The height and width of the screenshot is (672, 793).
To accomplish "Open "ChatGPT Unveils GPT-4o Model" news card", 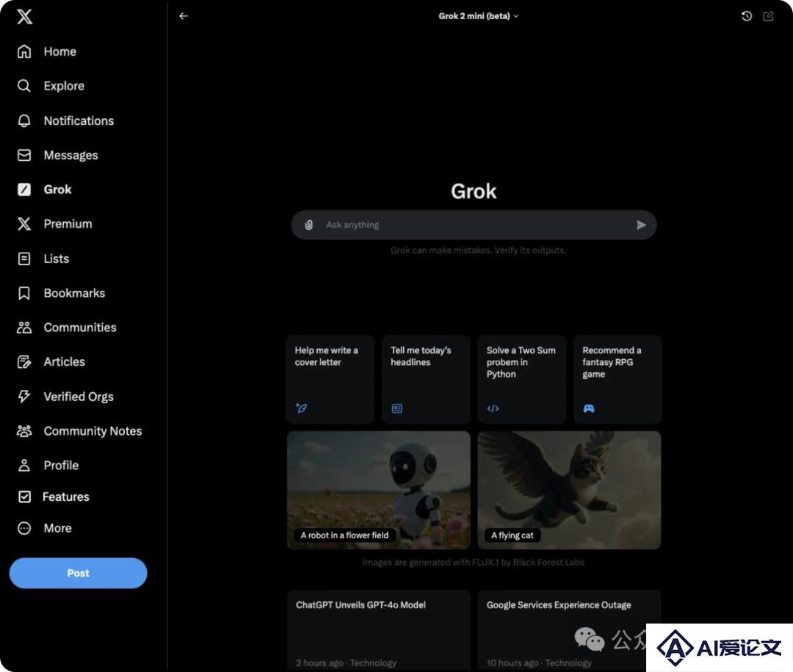I will pyautogui.click(x=379, y=631).
